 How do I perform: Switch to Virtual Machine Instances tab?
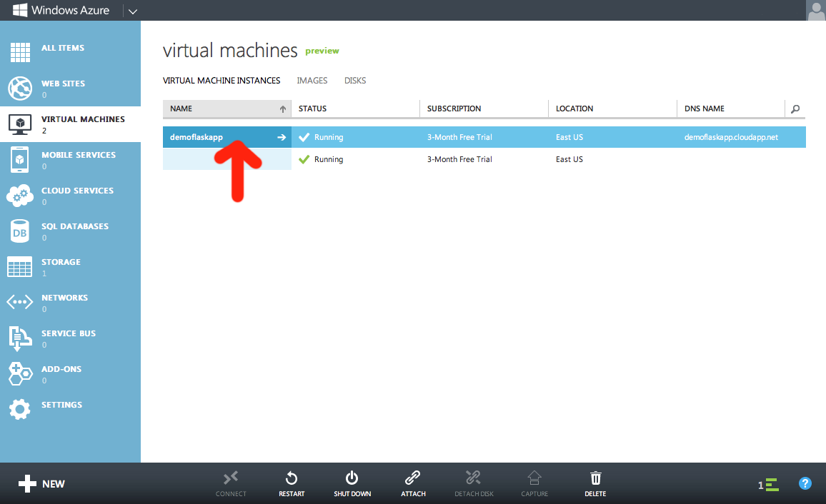coord(222,81)
